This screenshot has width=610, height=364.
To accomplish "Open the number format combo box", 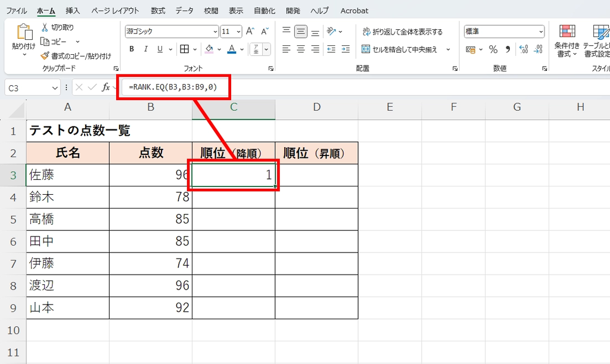I will (x=504, y=32).
